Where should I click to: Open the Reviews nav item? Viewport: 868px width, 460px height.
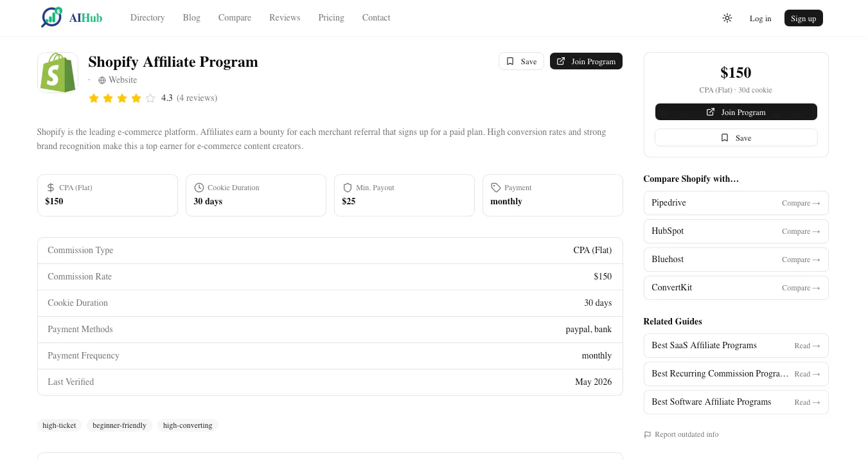click(285, 17)
